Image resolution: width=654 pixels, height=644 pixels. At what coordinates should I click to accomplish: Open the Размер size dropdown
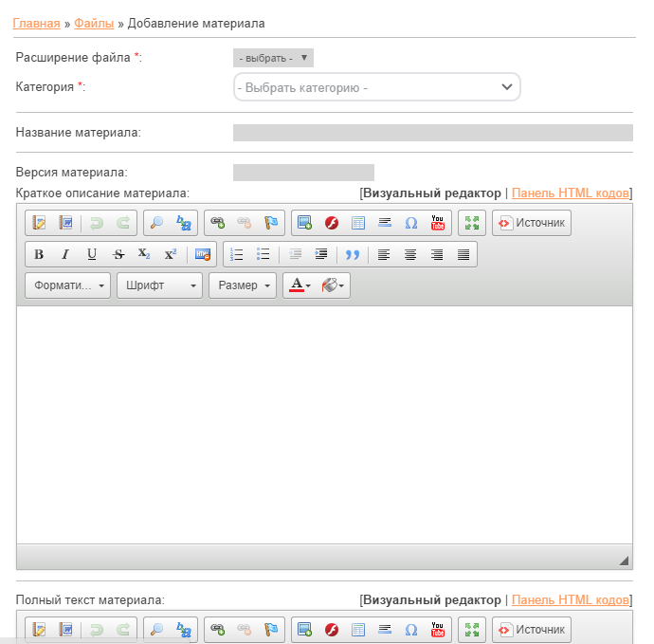[242, 285]
